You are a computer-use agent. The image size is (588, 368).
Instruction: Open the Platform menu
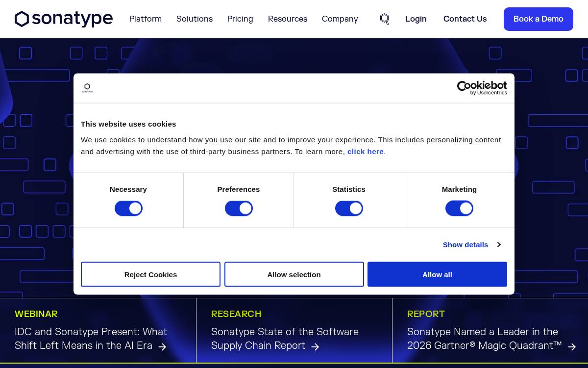[146, 19]
